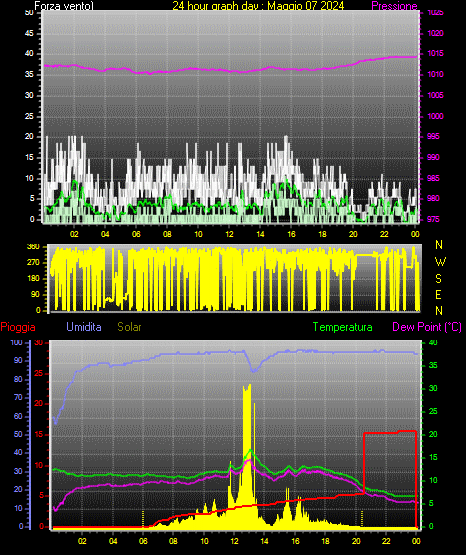The image size is (466, 555).
Task: Click the '24 hour graph day : Maggio 07 2024' title
Action: (x=258, y=6)
